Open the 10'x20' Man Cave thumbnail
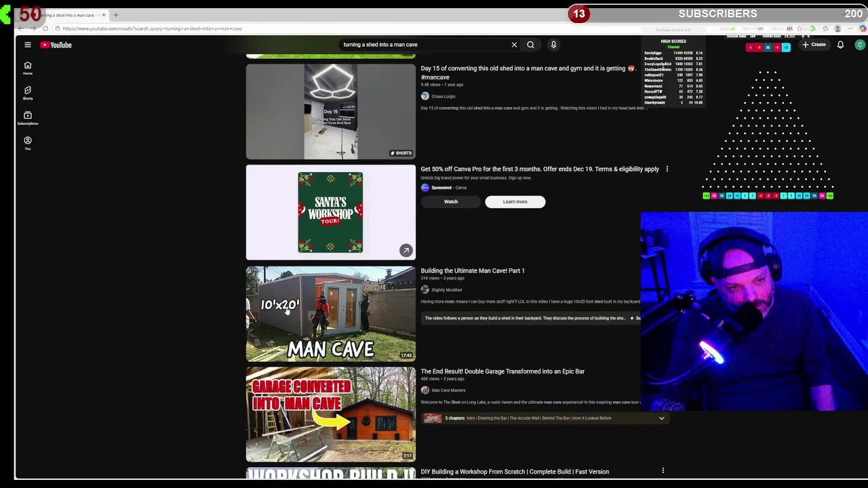 pyautogui.click(x=330, y=313)
